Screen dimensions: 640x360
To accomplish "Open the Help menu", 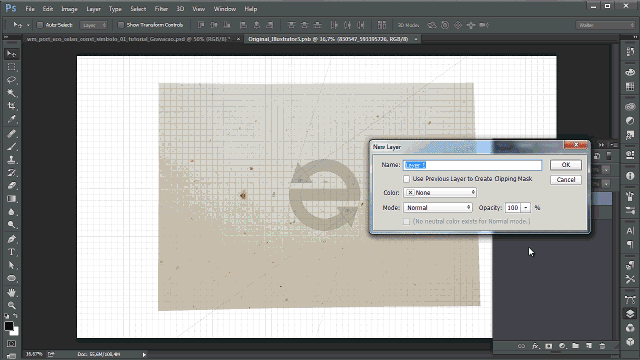I will pos(251,9).
